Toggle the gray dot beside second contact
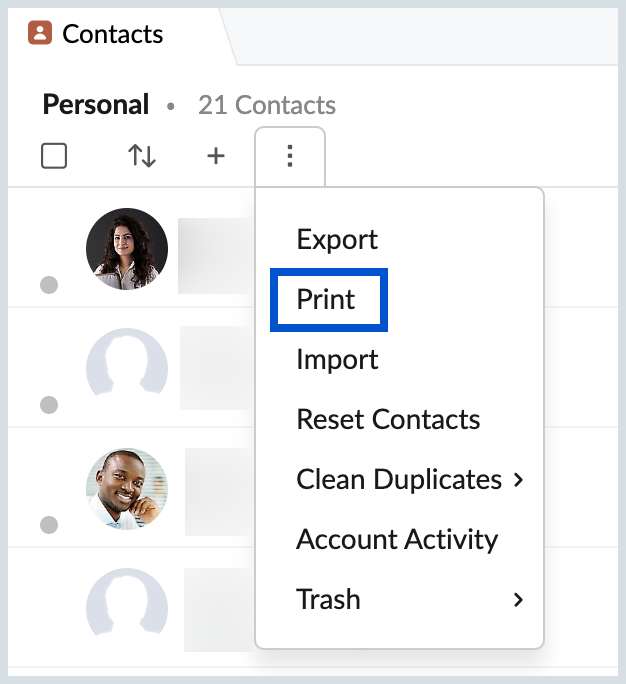626x684 pixels. (49, 405)
